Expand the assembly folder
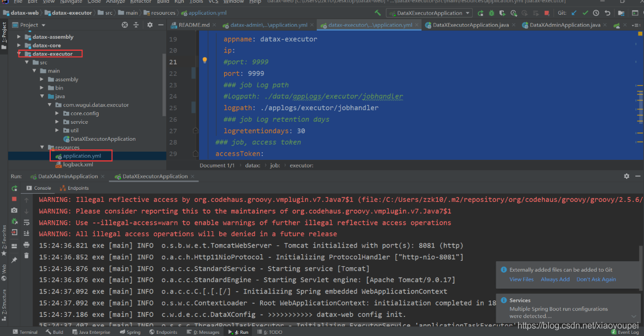 point(42,79)
